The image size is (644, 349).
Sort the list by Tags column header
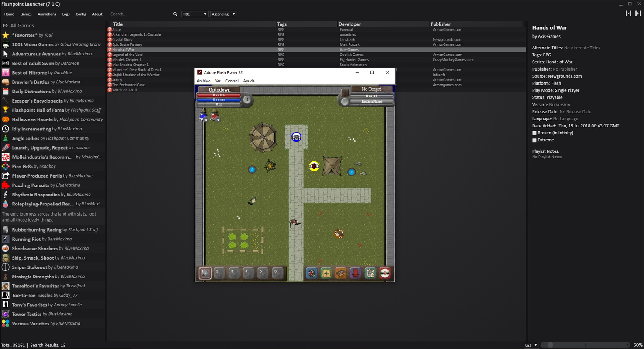coord(307,24)
